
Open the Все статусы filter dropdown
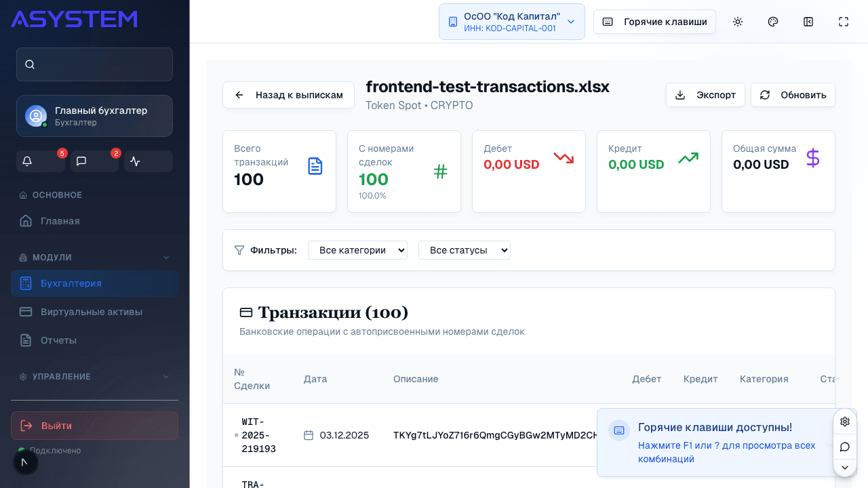464,250
